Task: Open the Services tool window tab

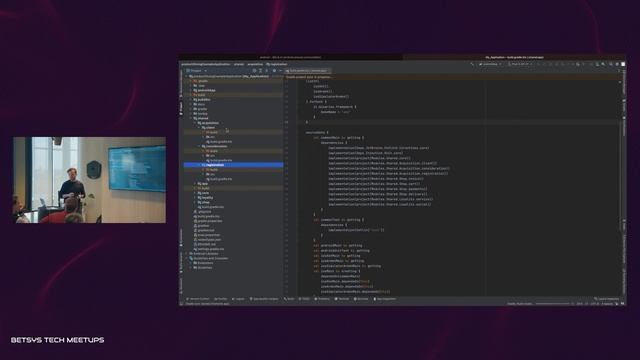Action: pos(361,299)
